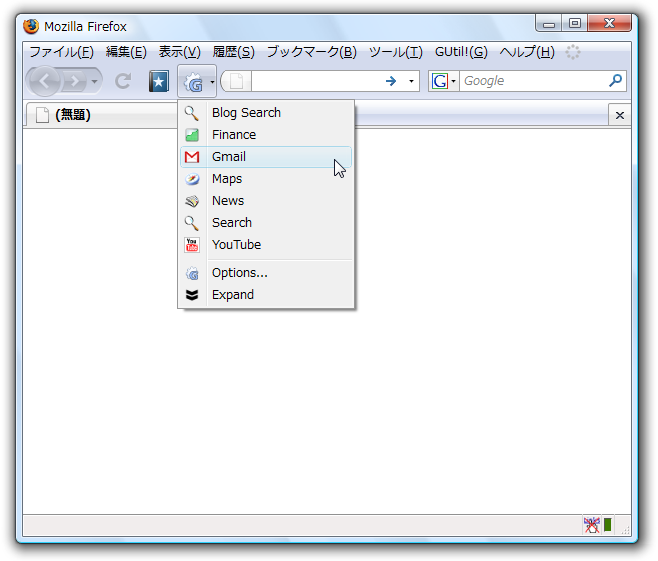The width and height of the screenshot is (658, 561).
Task: Click the green status bar indicator
Action: click(x=608, y=524)
